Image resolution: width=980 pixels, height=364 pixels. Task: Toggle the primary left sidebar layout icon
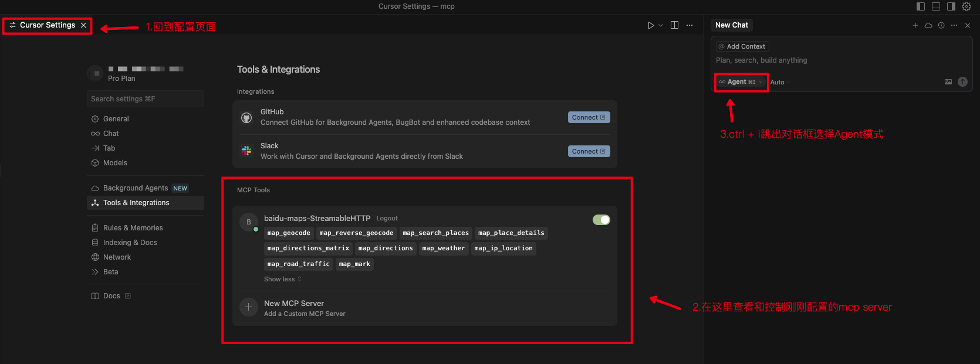920,6
